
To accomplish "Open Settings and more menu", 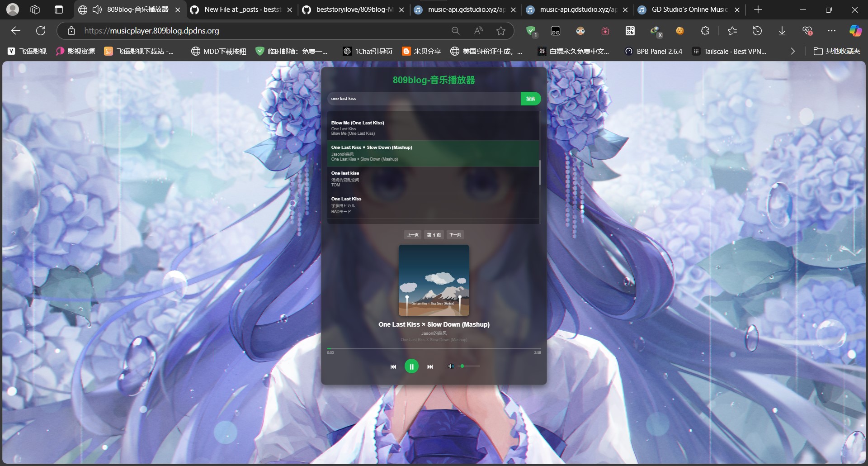I will [832, 31].
